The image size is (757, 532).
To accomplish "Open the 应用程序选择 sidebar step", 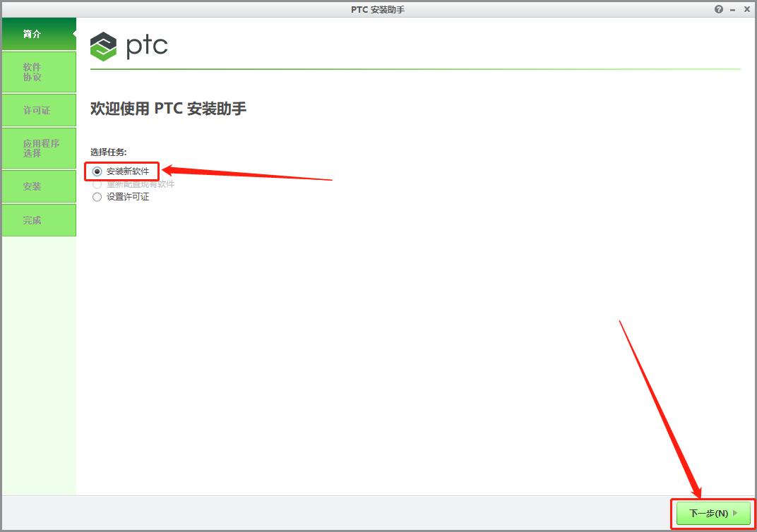I will tap(39, 148).
